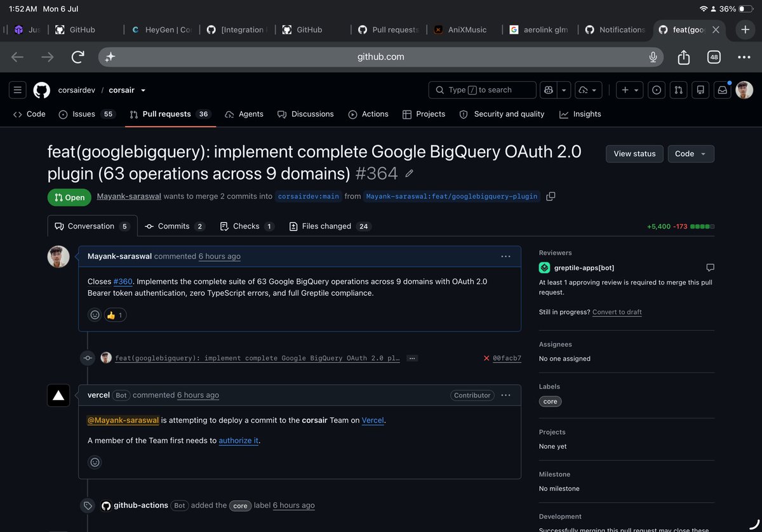
Task: Open the Discussions tab
Action: point(305,114)
